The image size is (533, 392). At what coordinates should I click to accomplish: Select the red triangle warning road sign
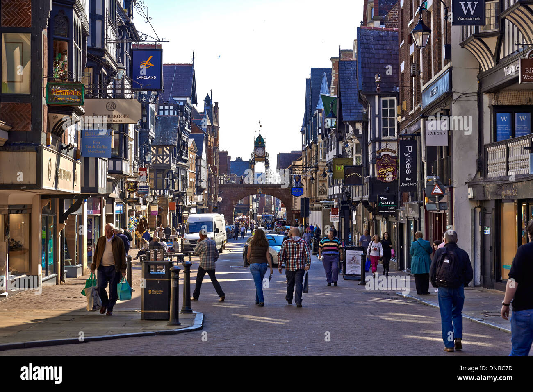(x=437, y=189)
